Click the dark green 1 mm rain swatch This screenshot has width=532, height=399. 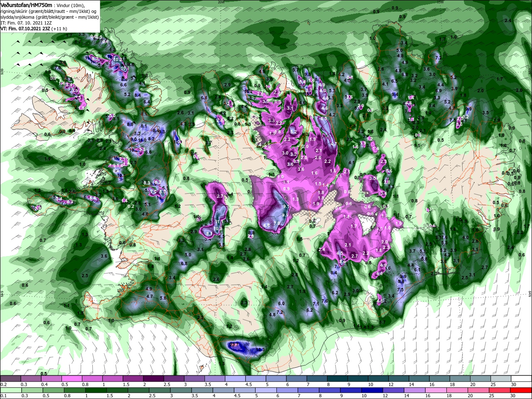tap(96, 390)
